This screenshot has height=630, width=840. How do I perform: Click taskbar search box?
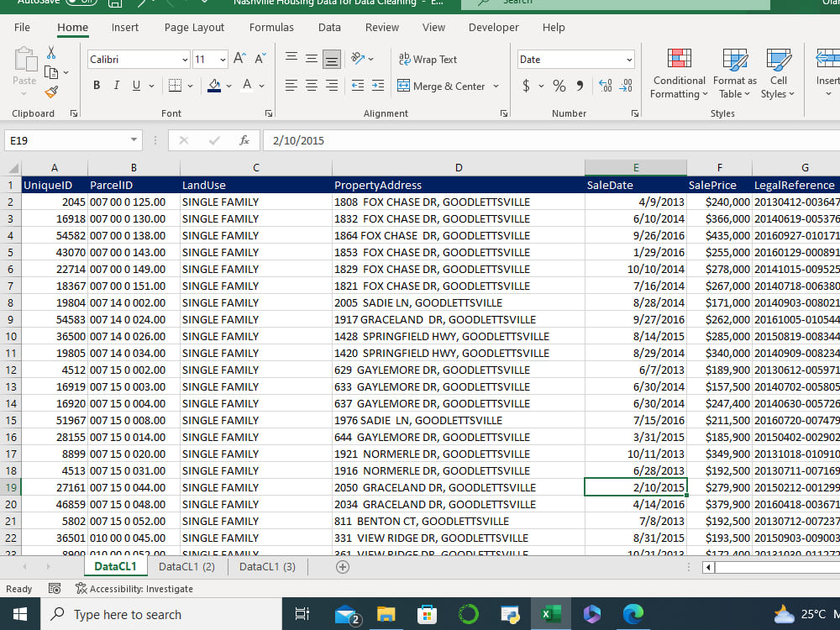coord(161,614)
